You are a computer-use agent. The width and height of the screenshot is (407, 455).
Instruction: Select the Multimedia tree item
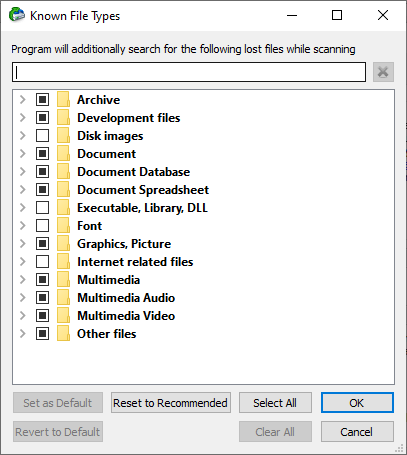pos(109,280)
